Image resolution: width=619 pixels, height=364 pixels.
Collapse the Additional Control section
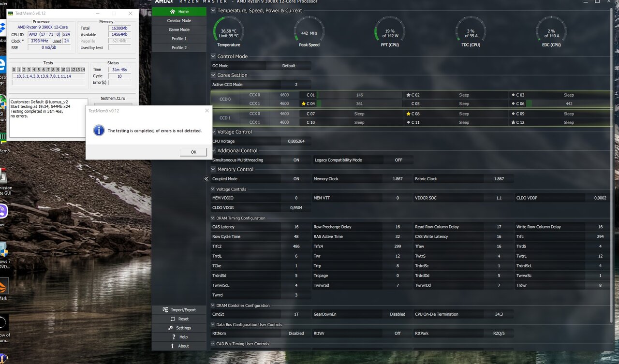tap(213, 151)
